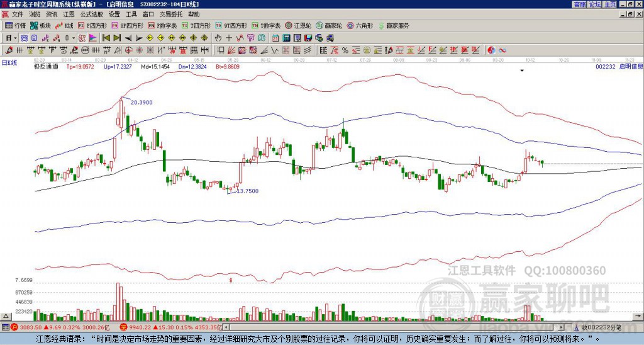Select the Shanghai index 3083.50 status entry
Viewport: 644px width, 345px height.
[58, 327]
